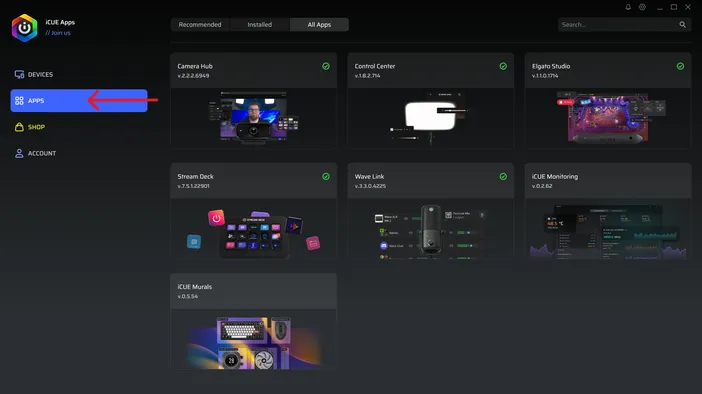Open the Elgato Studio preview image
Viewport: 702px width, 394px height.
click(608, 118)
